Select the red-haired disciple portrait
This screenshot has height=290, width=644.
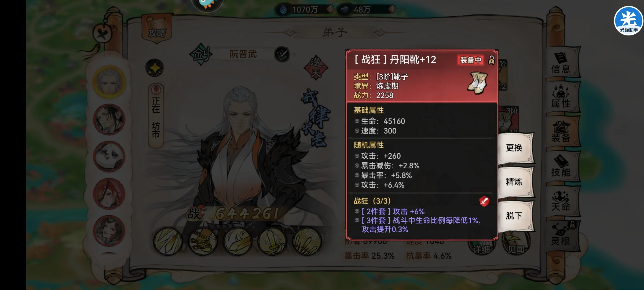[109, 194]
